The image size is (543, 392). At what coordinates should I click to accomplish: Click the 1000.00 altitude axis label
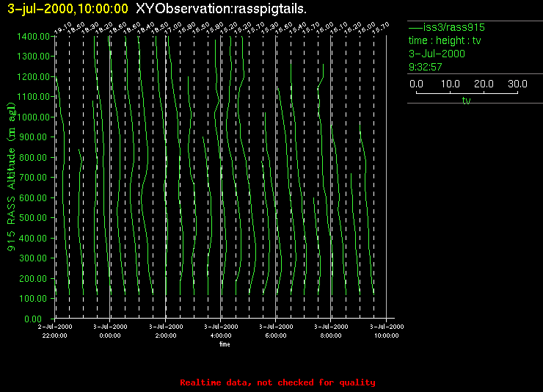point(33,117)
